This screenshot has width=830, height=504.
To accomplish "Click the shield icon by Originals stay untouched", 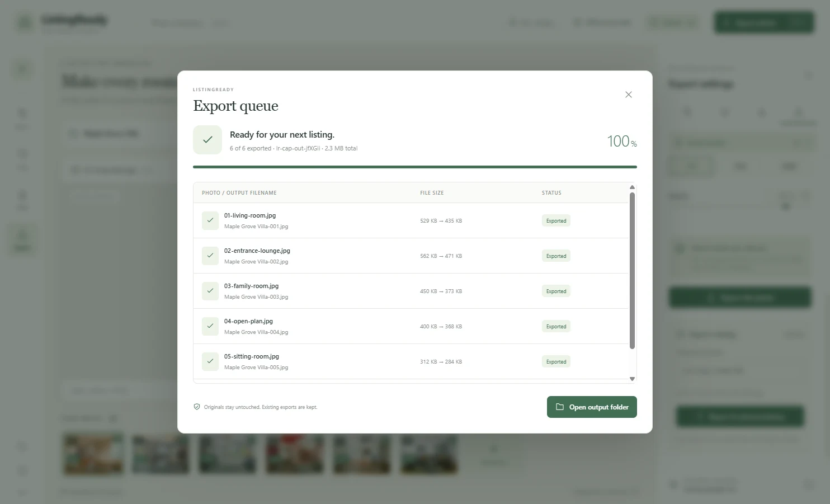I will (x=197, y=407).
